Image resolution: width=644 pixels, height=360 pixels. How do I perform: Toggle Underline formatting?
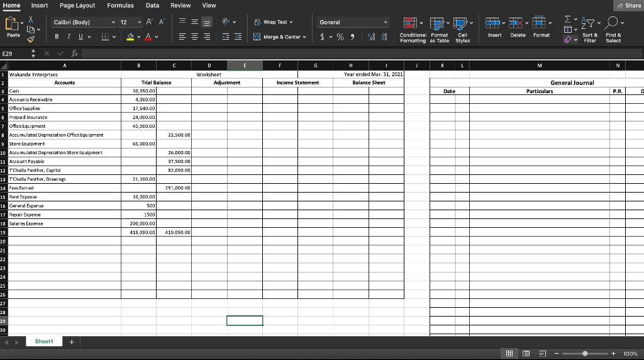coord(80,37)
